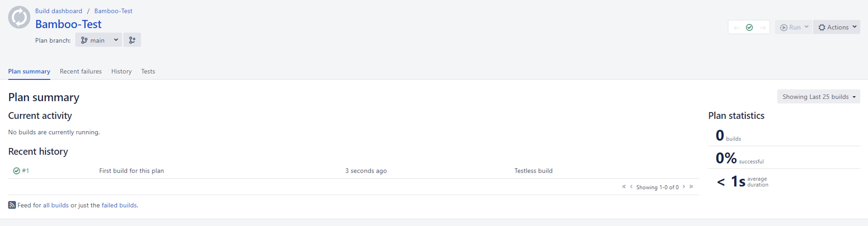The width and height of the screenshot is (868, 226).
Task: Open the failed builds feed link
Action: [119, 205]
